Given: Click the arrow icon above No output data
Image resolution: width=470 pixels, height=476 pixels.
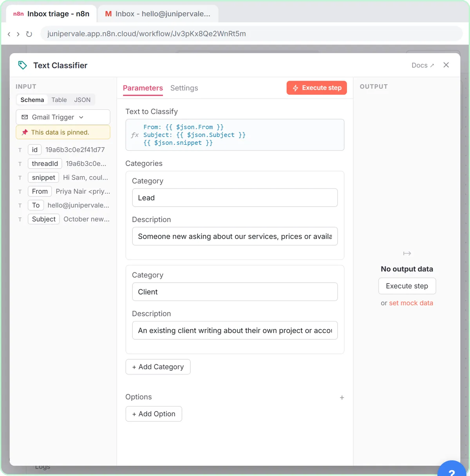Looking at the screenshot, I should 407,254.
